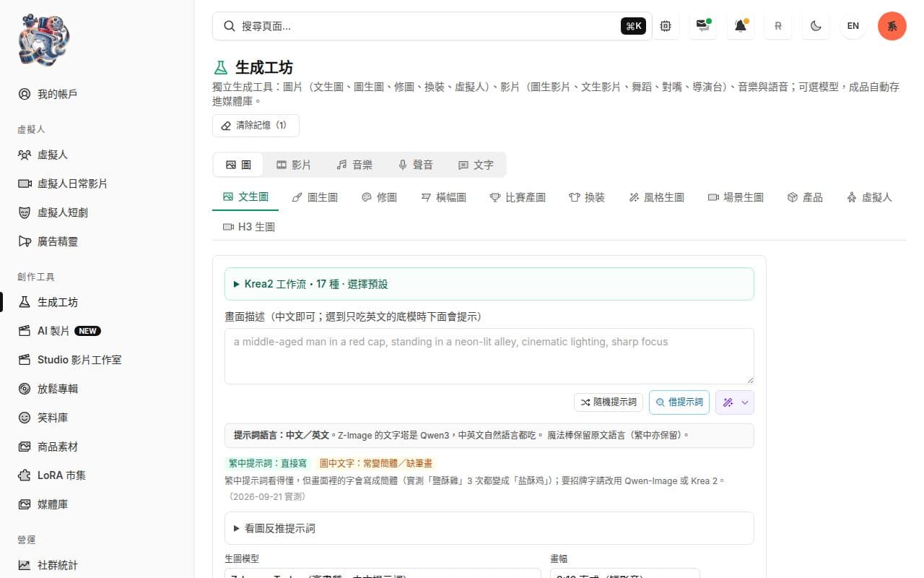Switch to 聲音 tab
The width and height of the screenshot is (924, 578).
pyautogui.click(x=416, y=165)
